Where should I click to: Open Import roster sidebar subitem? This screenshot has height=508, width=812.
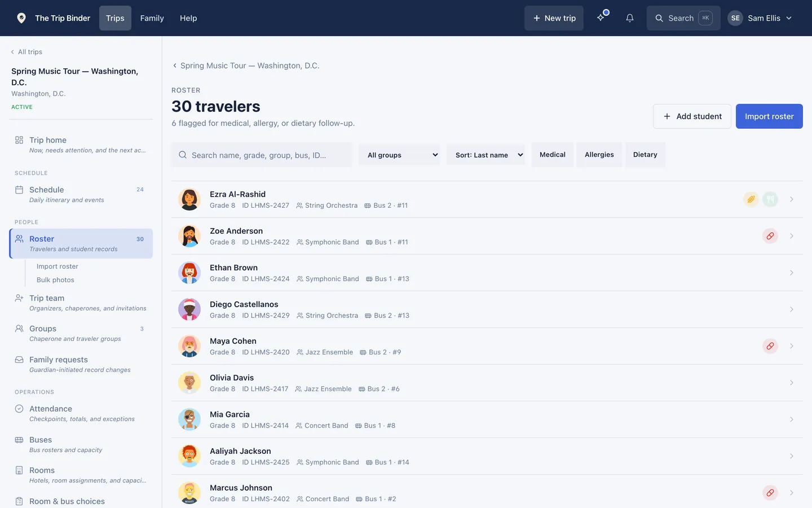pos(58,266)
